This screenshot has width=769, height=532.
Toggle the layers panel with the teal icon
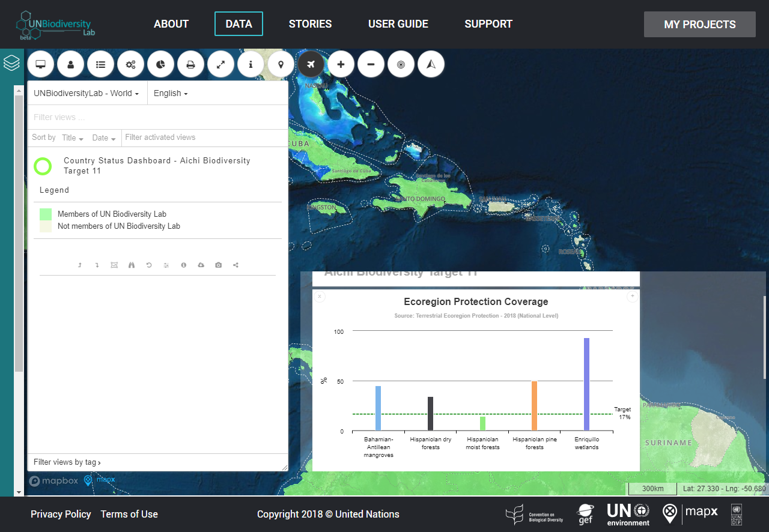(11, 62)
